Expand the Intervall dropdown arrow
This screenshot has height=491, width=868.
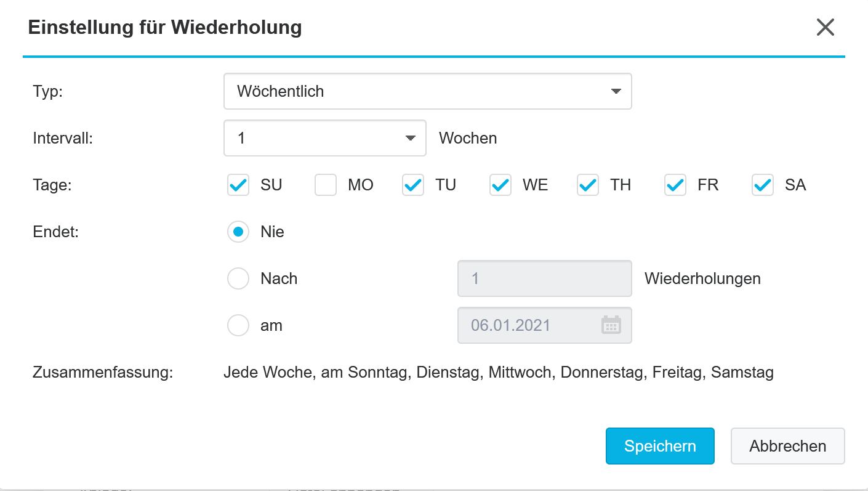(x=411, y=138)
